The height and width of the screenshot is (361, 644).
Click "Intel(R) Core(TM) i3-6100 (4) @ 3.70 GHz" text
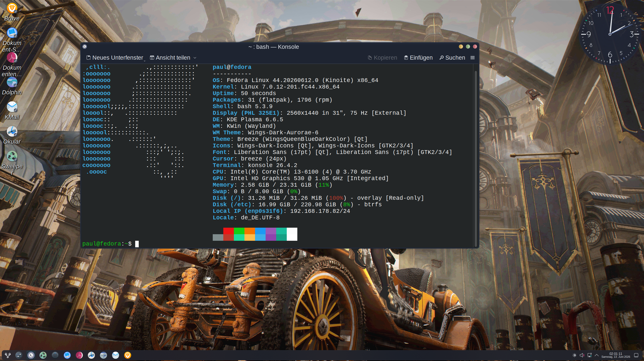pos(301,172)
